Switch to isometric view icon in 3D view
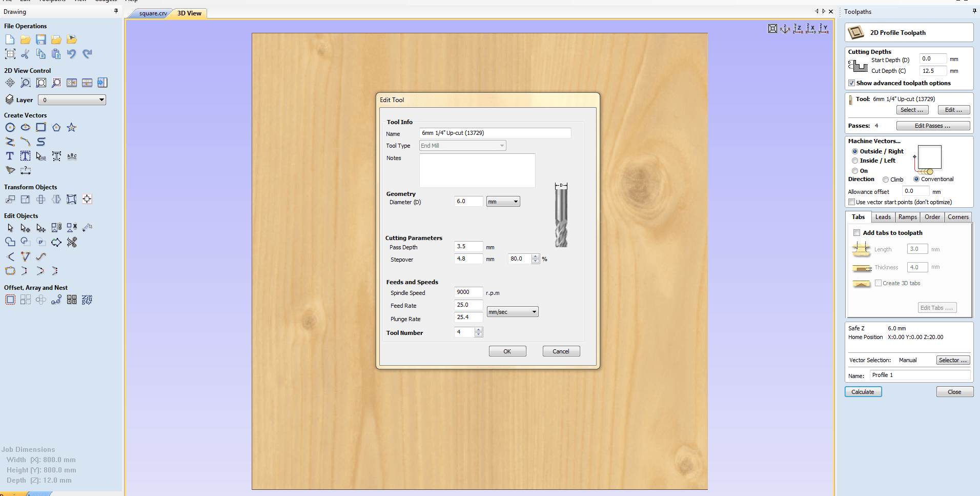The image size is (980, 496). click(x=785, y=29)
